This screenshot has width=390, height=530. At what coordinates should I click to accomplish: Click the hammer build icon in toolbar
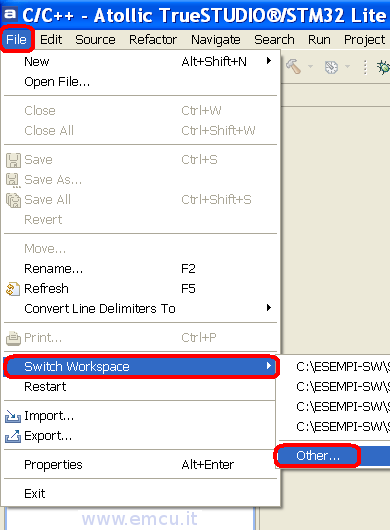pos(293,66)
